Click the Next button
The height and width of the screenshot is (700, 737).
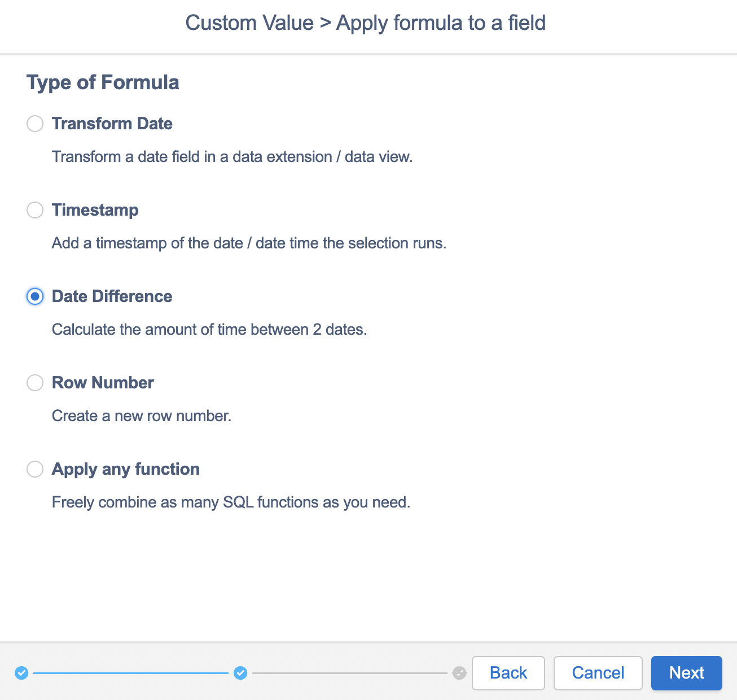[687, 673]
